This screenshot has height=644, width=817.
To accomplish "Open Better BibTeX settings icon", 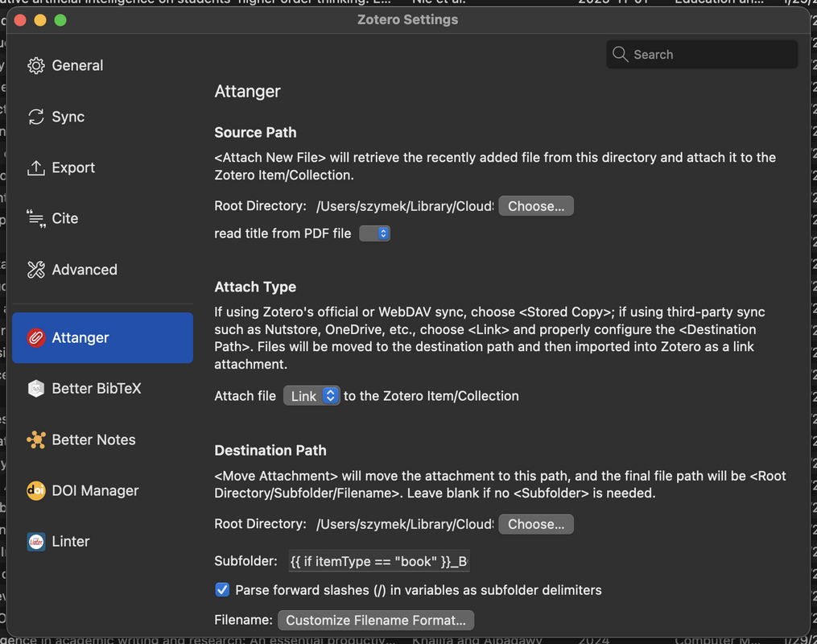I will pos(37,389).
